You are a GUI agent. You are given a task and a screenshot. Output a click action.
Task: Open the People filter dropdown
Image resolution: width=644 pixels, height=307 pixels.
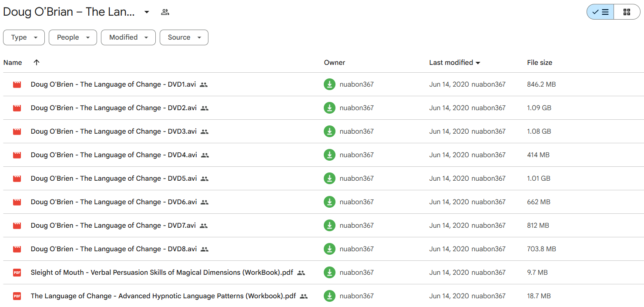(73, 37)
